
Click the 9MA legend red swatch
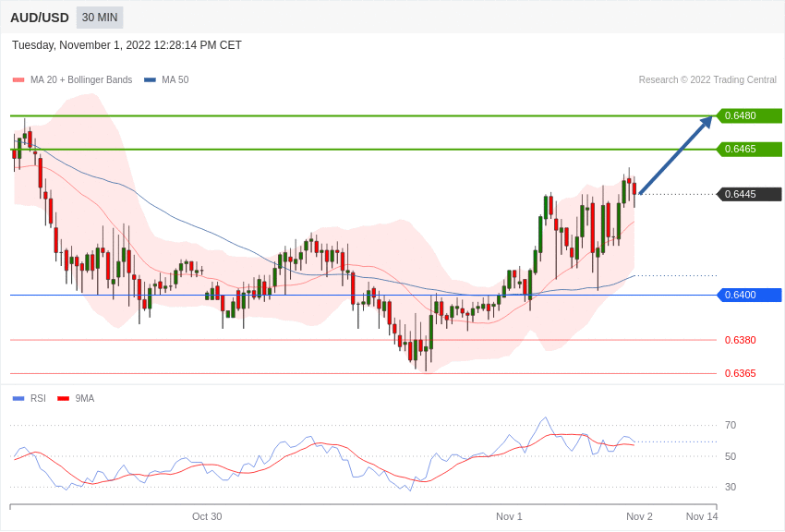pyautogui.click(x=64, y=399)
